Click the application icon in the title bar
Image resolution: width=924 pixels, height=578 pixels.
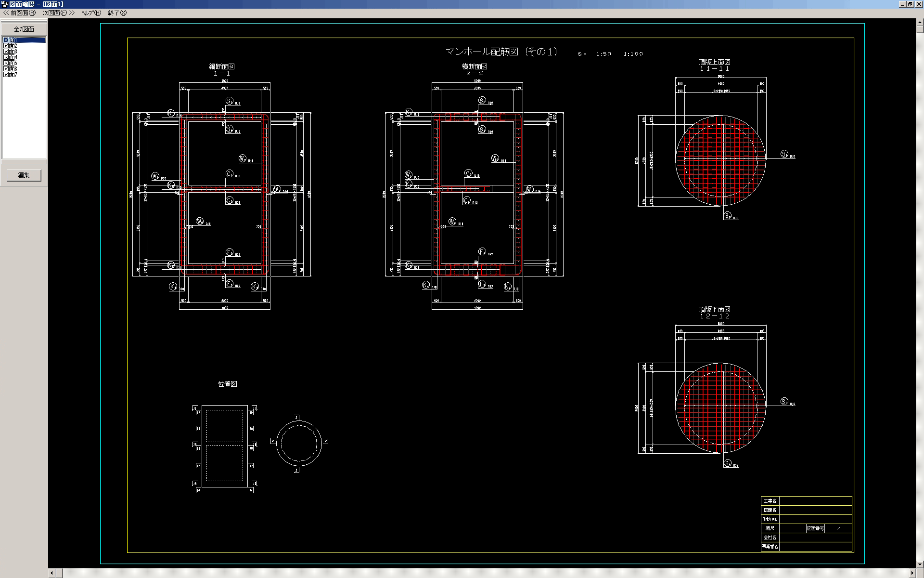(x=4, y=4)
